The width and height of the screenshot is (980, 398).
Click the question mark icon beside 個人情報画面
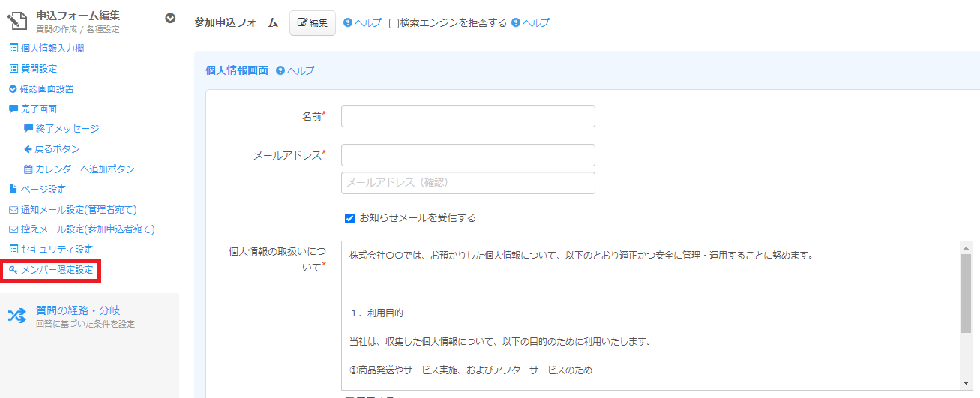pyautogui.click(x=280, y=70)
